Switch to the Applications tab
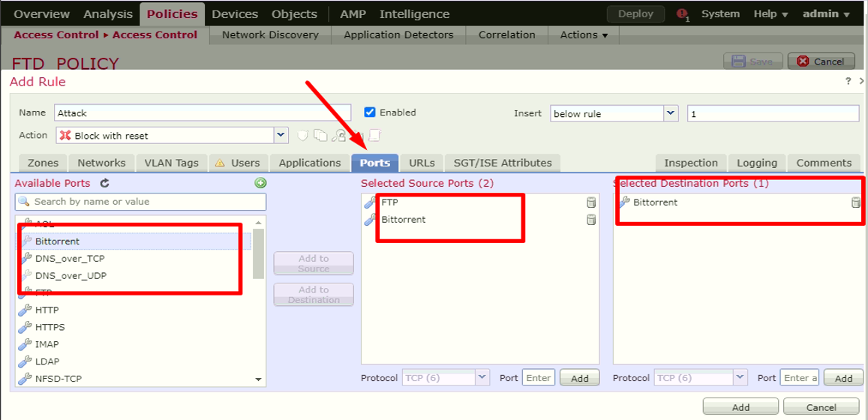868x420 pixels. point(310,163)
